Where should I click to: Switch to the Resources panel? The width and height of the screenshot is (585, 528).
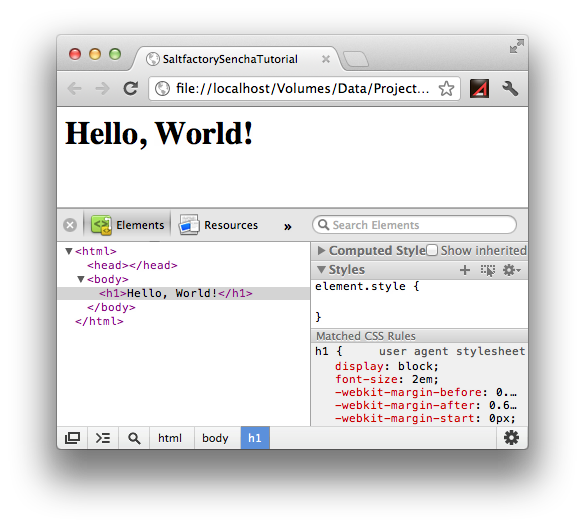click(219, 225)
